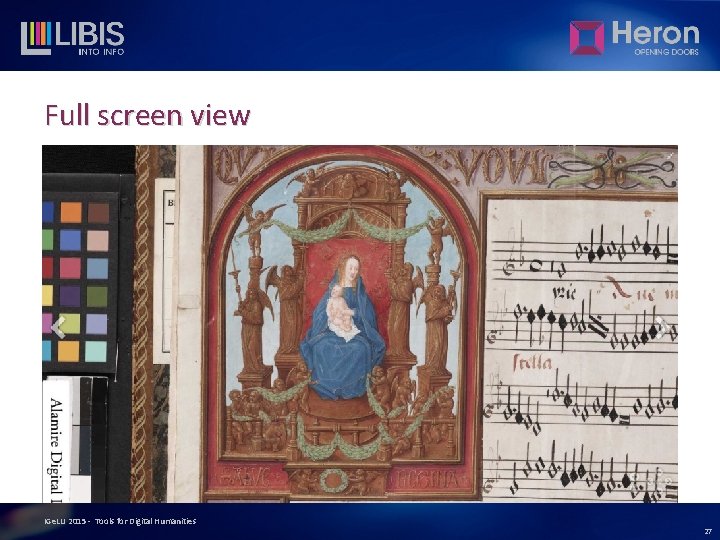
Task: Exit full screen using top-right arrows icon
Action: coord(670,155)
